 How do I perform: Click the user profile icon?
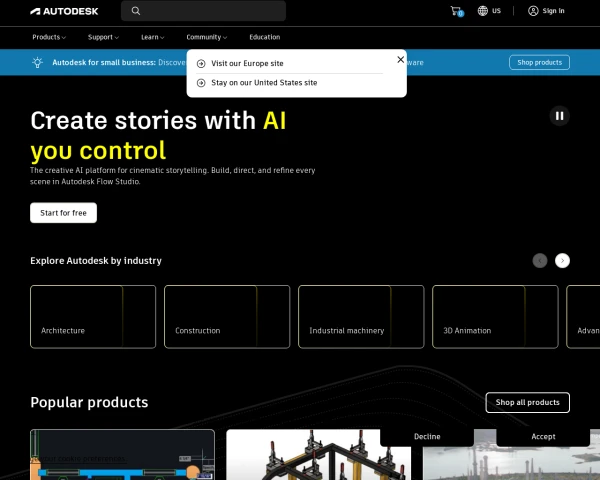pyautogui.click(x=533, y=11)
